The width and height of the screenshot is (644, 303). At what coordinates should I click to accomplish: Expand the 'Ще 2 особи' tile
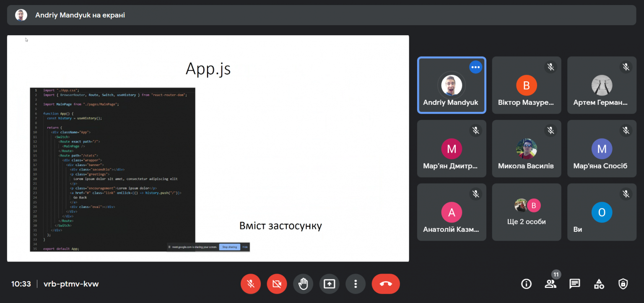[527, 212]
